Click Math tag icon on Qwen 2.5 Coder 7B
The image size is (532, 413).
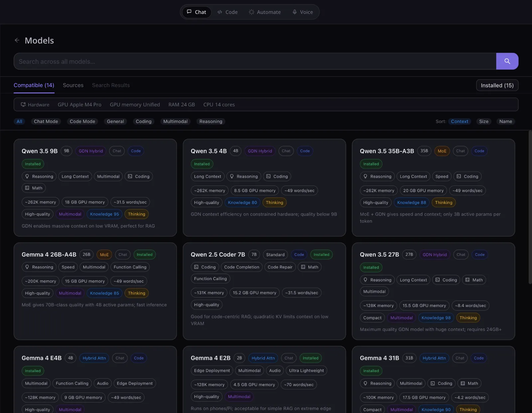[303, 267]
